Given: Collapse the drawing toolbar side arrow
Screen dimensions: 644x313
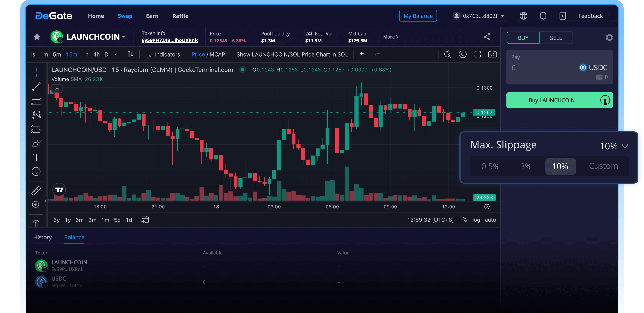Looking at the screenshot, I should click(x=46, y=201).
